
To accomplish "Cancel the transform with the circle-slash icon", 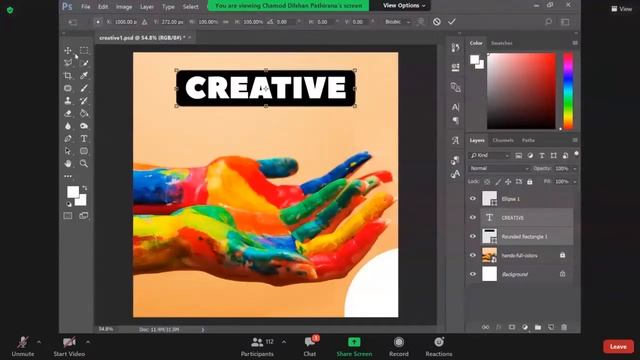I will (437, 22).
